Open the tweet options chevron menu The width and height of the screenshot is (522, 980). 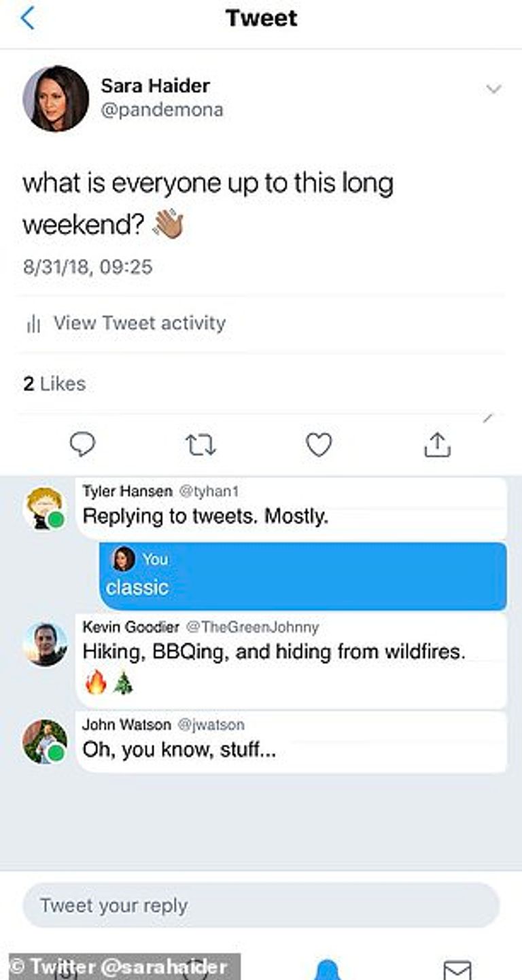494,90
